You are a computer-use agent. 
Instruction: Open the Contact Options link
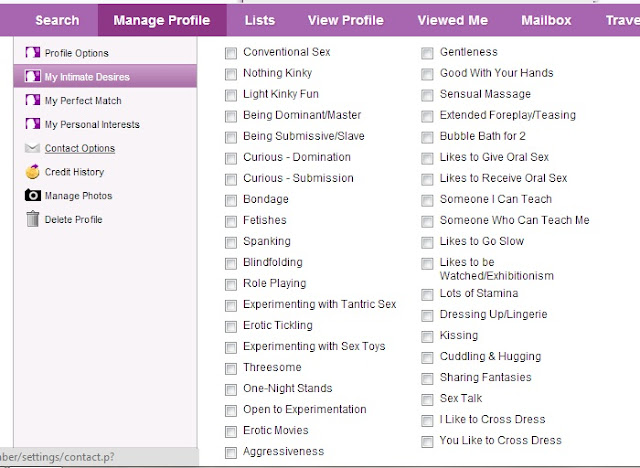point(80,149)
